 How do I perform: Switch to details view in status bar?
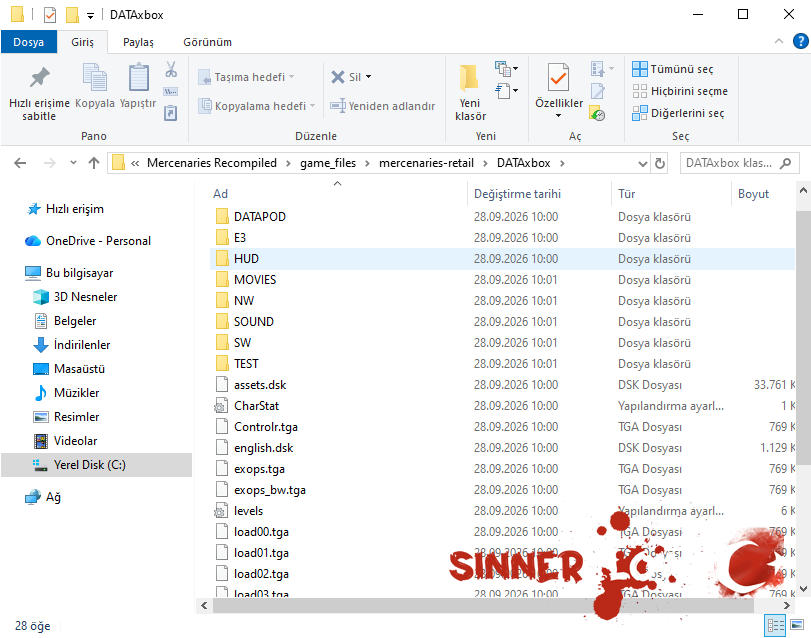[x=775, y=626]
